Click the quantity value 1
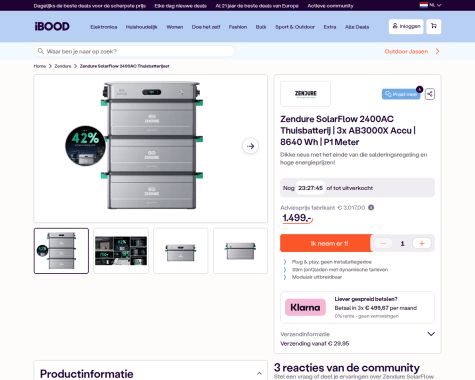 click(x=402, y=244)
